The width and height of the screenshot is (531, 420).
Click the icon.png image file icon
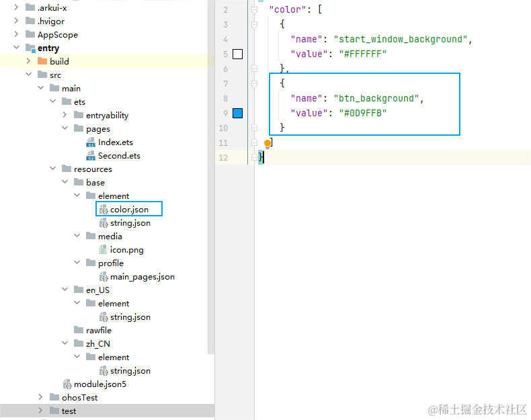[103, 250]
